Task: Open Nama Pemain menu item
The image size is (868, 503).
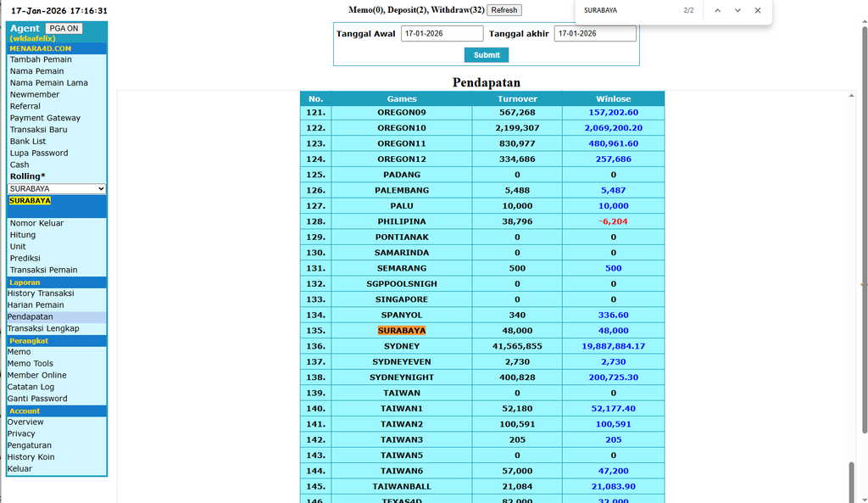Action: (36, 71)
